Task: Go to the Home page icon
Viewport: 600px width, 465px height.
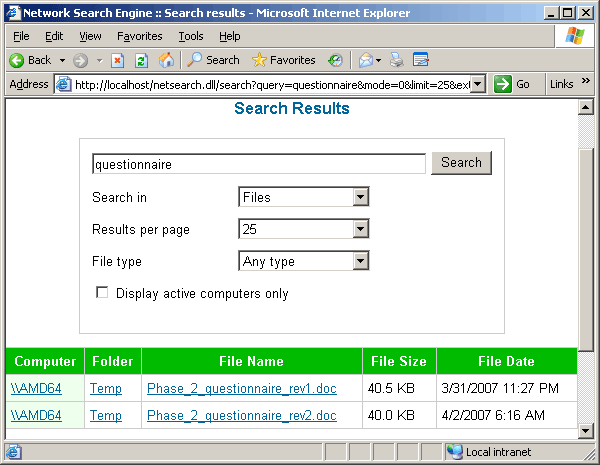Action: pyautogui.click(x=166, y=60)
